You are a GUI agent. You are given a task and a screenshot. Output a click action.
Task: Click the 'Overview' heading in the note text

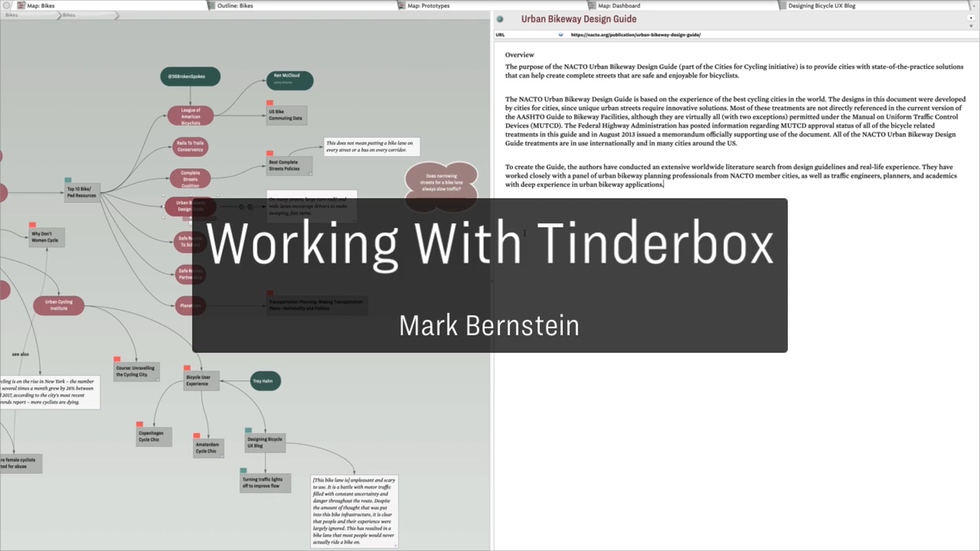[519, 55]
